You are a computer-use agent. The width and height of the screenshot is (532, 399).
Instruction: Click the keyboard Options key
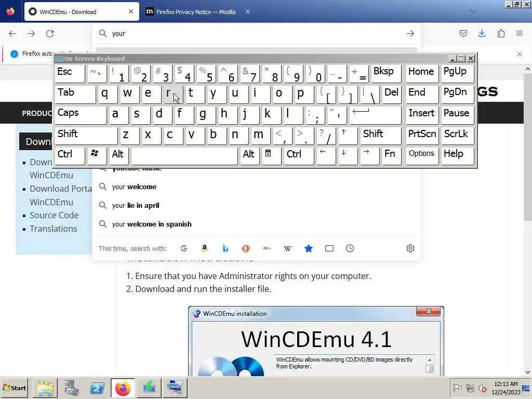[x=422, y=156]
